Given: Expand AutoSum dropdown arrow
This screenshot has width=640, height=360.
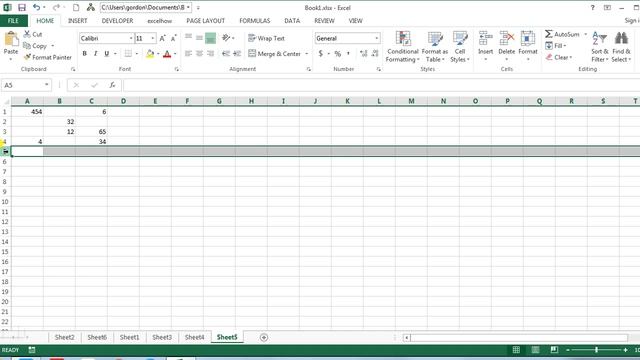Looking at the screenshot, I should (x=586, y=34).
